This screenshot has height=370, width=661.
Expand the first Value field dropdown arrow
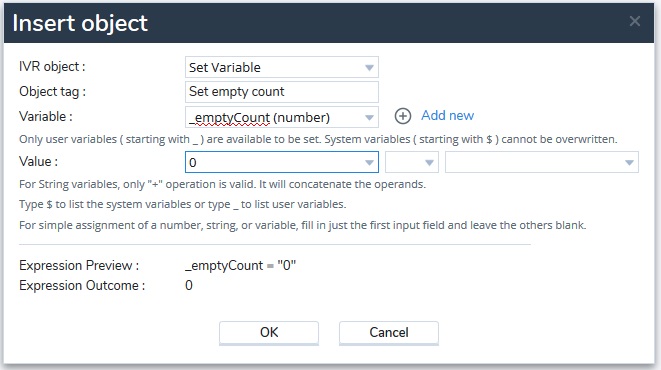tap(369, 163)
